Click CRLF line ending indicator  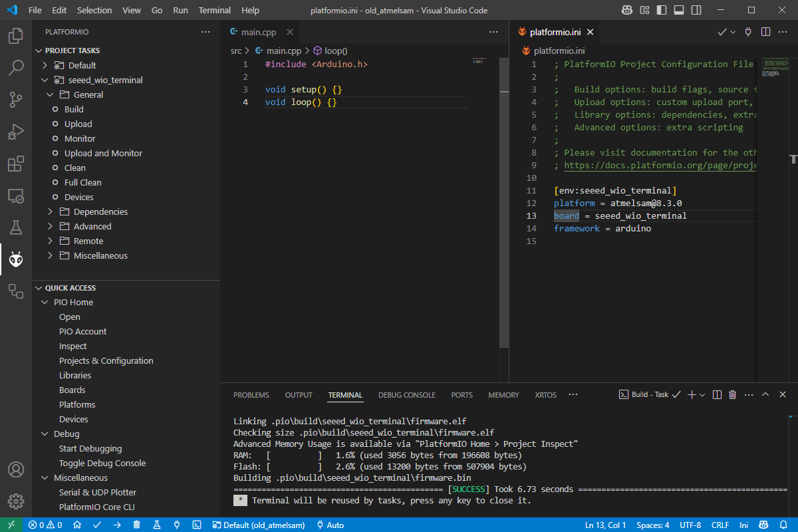[x=720, y=525]
